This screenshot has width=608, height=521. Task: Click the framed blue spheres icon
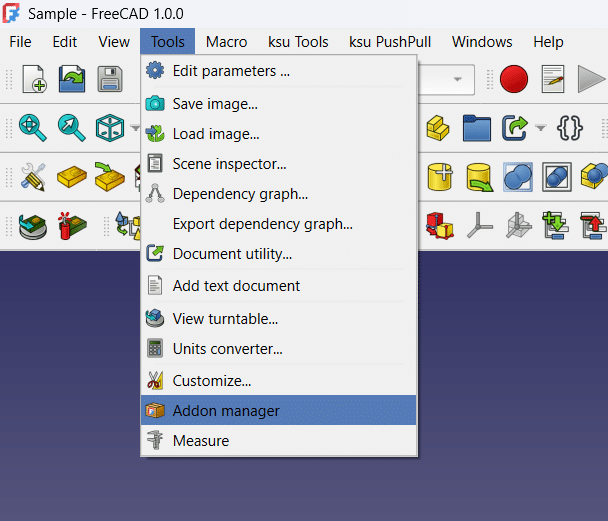pos(557,177)
